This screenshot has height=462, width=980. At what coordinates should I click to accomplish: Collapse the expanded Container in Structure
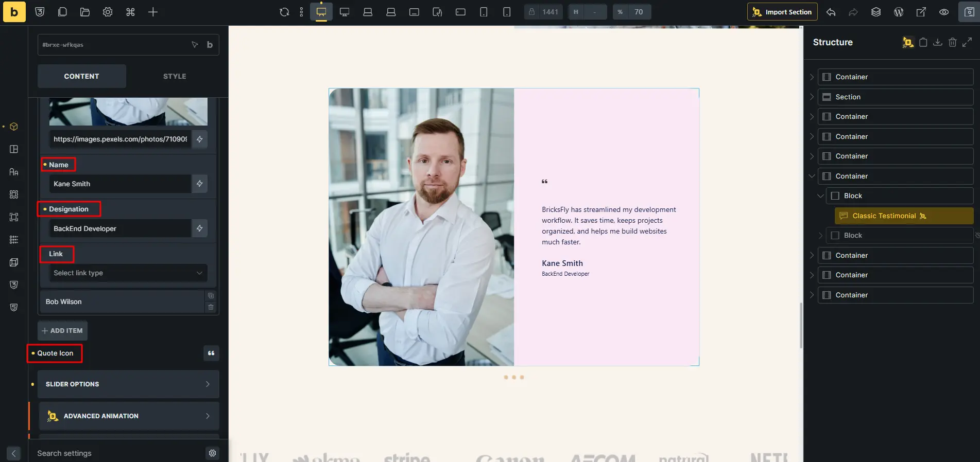coord(812,176)
